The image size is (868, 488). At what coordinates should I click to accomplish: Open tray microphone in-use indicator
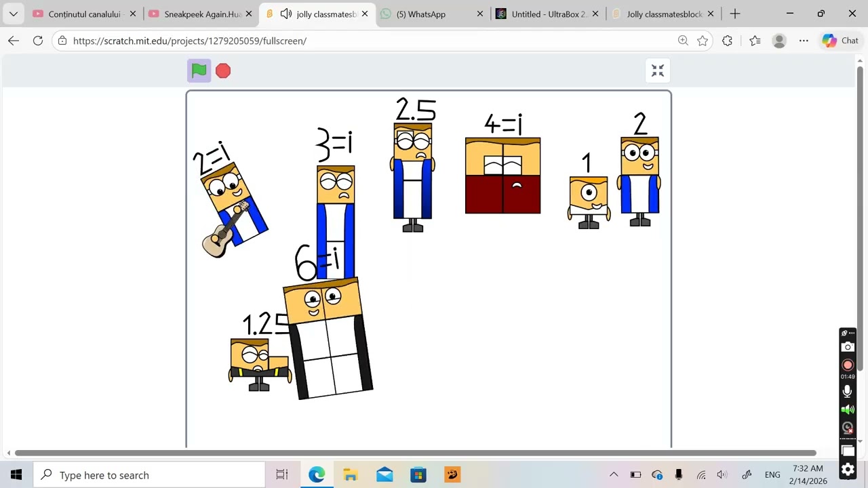point(679,475)
